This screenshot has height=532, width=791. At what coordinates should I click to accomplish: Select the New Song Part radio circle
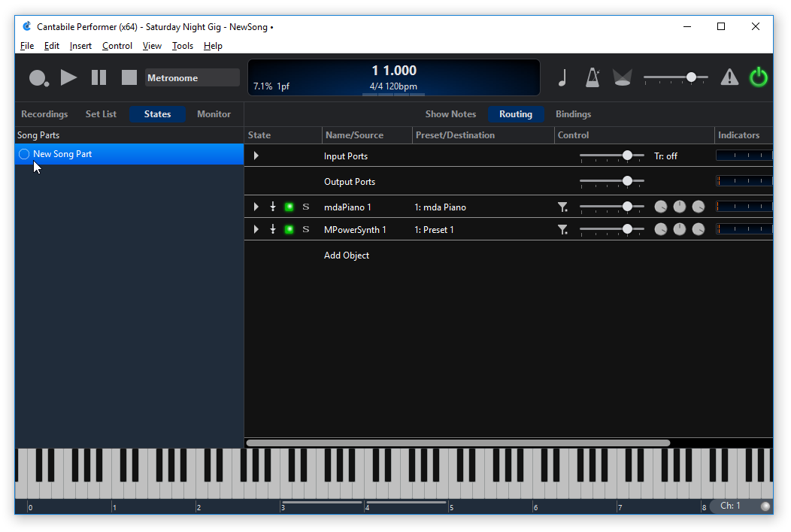pyautogui.click(x=24, y=154)
